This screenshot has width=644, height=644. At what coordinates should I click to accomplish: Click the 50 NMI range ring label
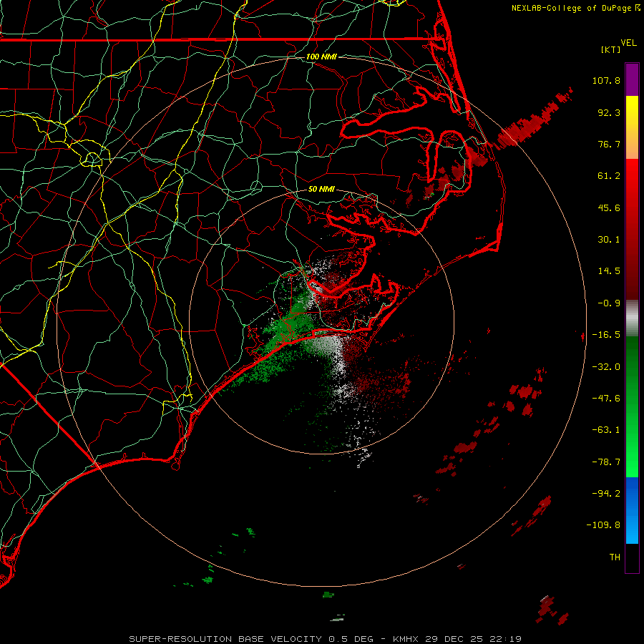(321, 189)
